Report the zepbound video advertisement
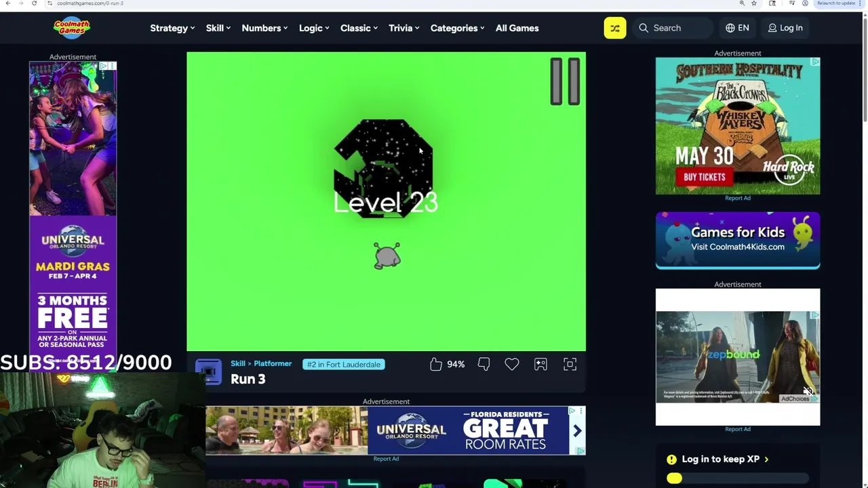 click(738, 429)
